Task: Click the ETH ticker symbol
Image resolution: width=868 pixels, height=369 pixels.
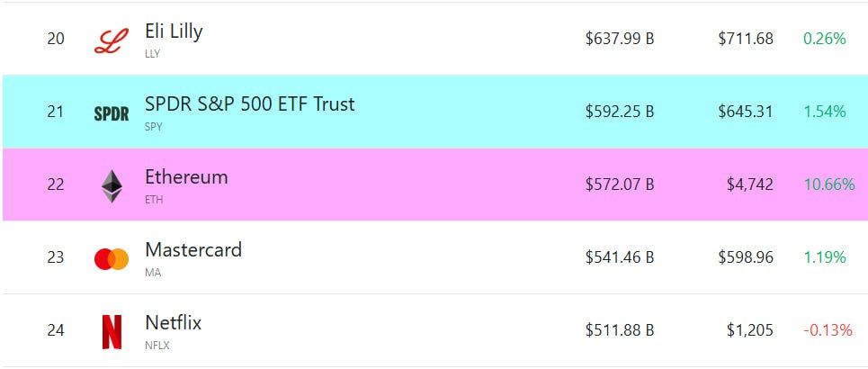Action: [x=154, y=200]
